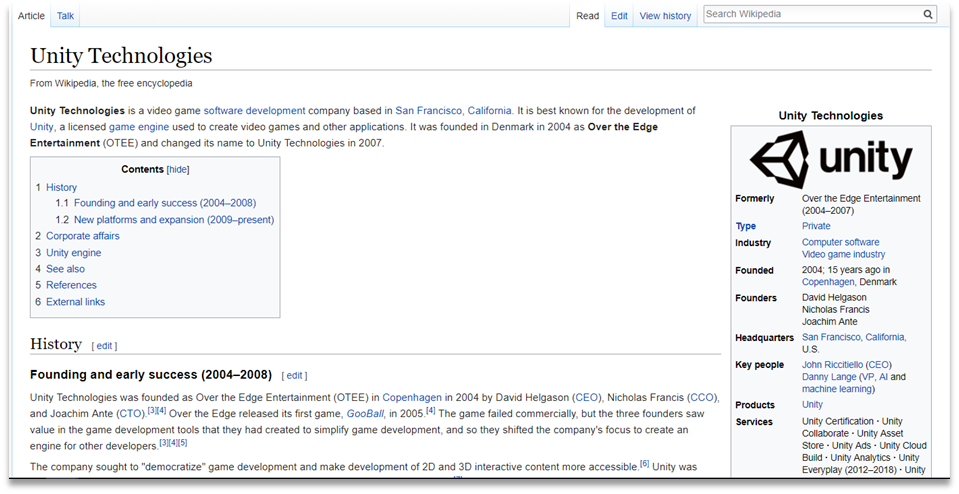Jump to History in contents
This screenshot has width=959, height=494.
tap(61, 187)
